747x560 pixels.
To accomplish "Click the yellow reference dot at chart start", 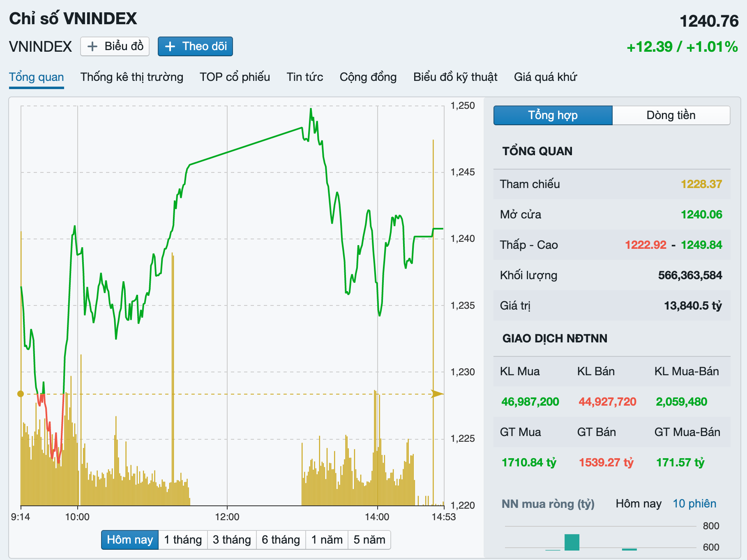I will coord(21,394).
